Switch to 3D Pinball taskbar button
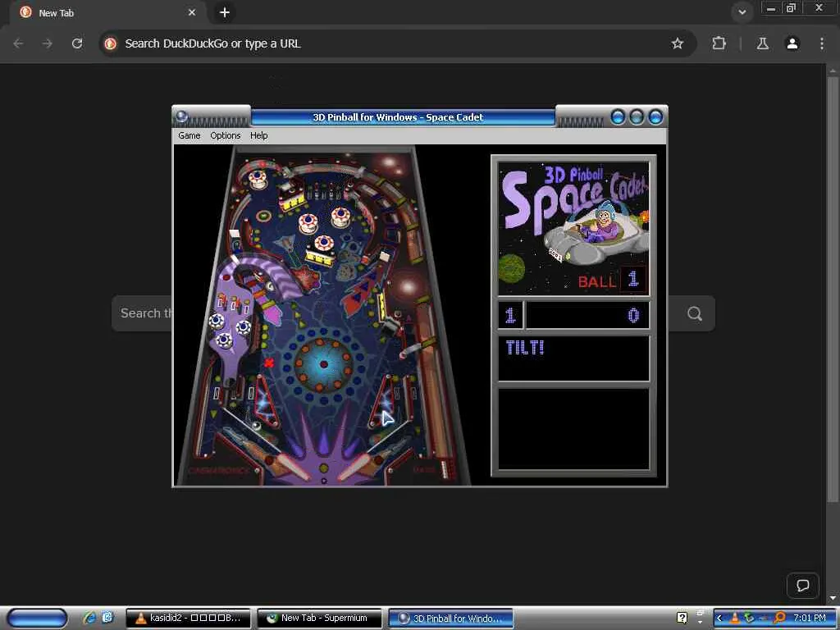 click(450, 619)
